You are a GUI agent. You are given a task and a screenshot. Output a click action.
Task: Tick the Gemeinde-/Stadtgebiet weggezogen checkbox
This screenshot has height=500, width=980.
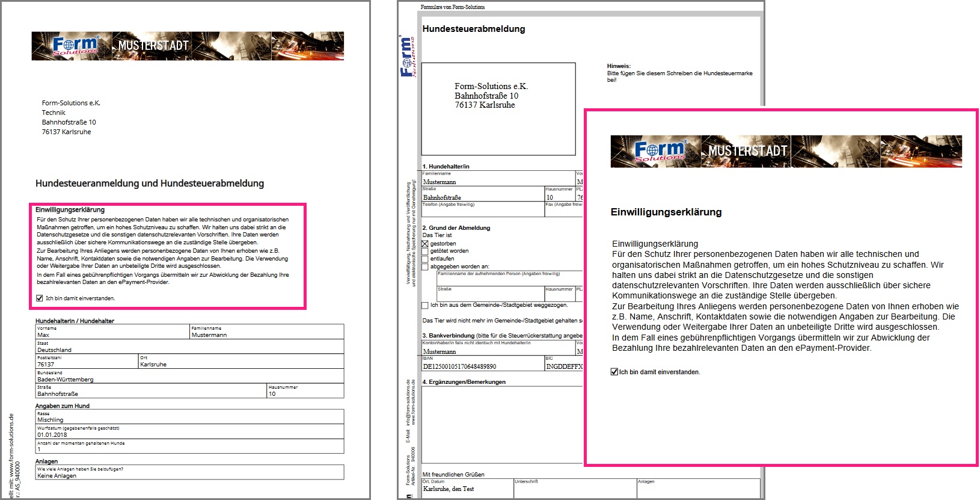[425, 306]
